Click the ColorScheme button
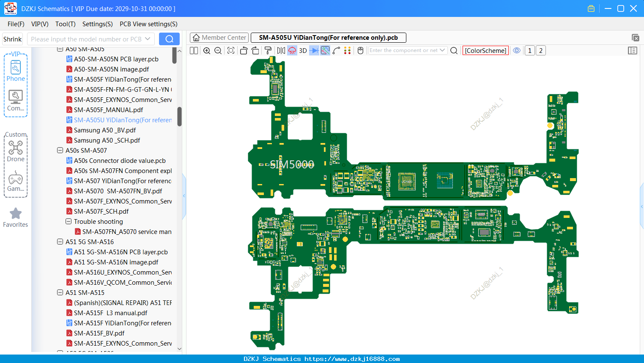Image resolution: width=644 pixels, height=363 pixels. point(485,50)
